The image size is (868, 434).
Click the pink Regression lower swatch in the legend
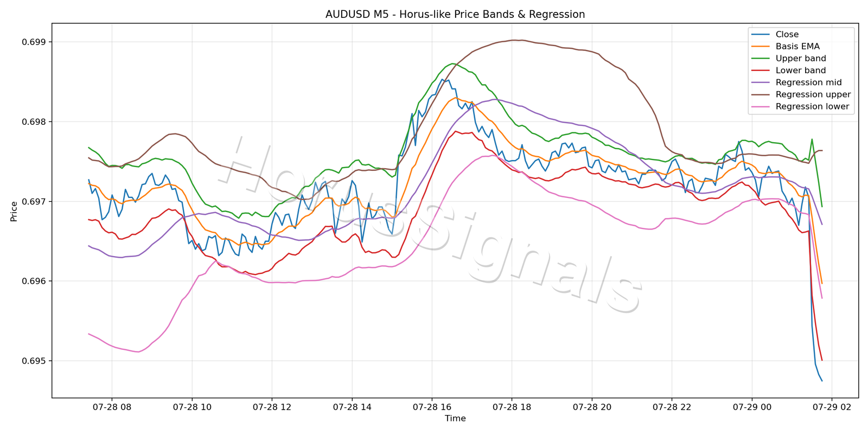[761, 106]
